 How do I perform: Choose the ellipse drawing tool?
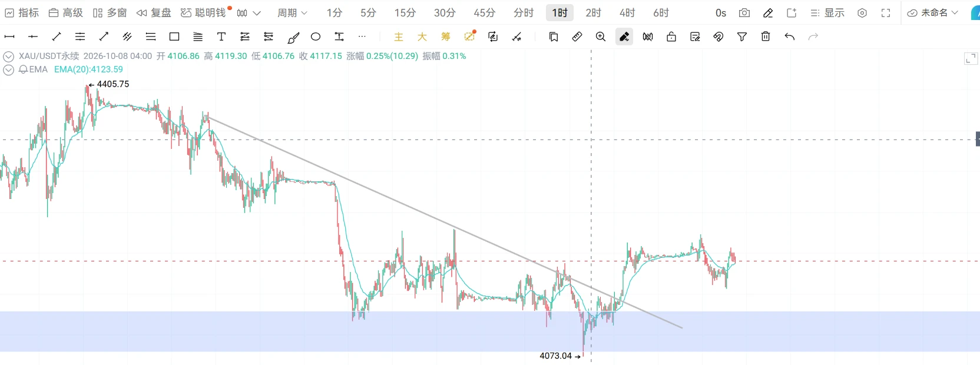pos(316,36)
